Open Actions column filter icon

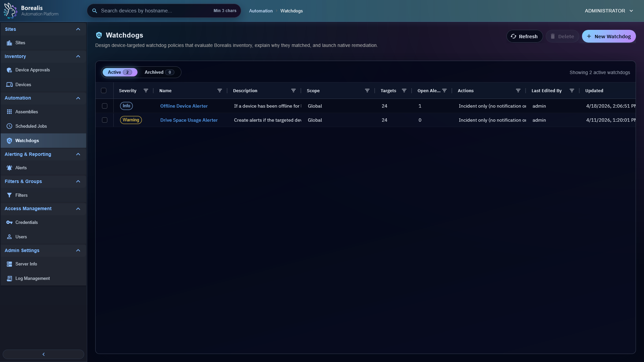pyautogui.click(x=518, y=90)
